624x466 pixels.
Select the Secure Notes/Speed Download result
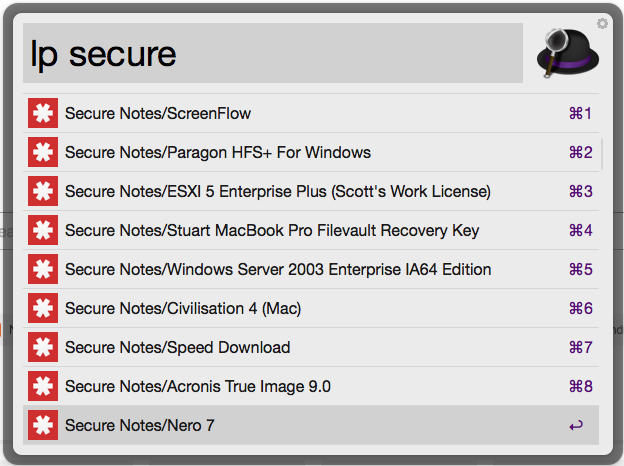178,348
